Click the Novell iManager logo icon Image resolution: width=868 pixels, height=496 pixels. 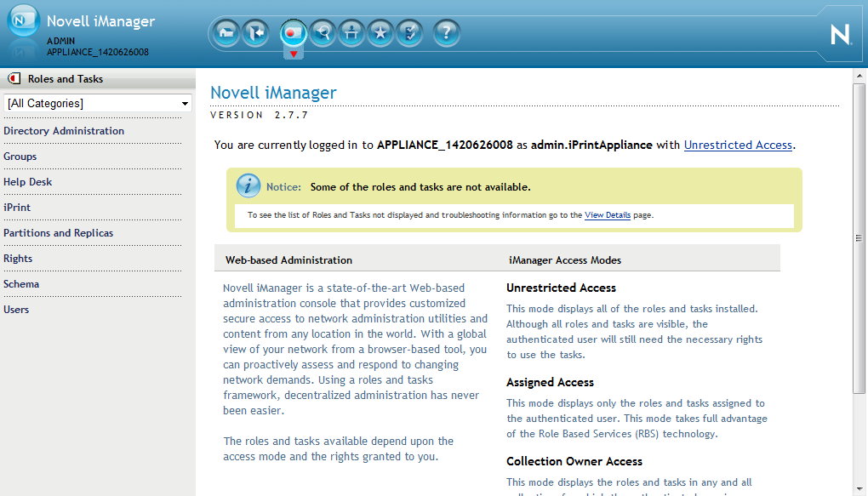point(23,20)
